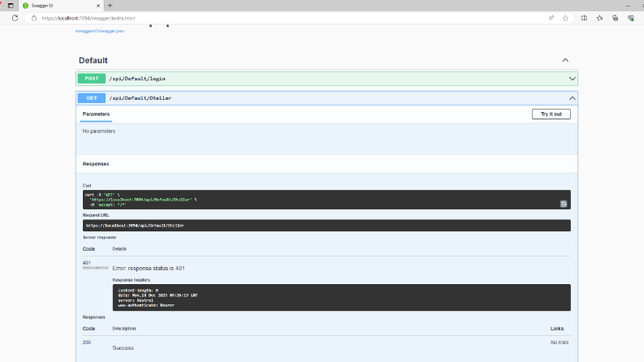Click Error: response status is 401 text
Image resolution: width=644 pixels, height=362 pixels.
[x=149, y=268]
